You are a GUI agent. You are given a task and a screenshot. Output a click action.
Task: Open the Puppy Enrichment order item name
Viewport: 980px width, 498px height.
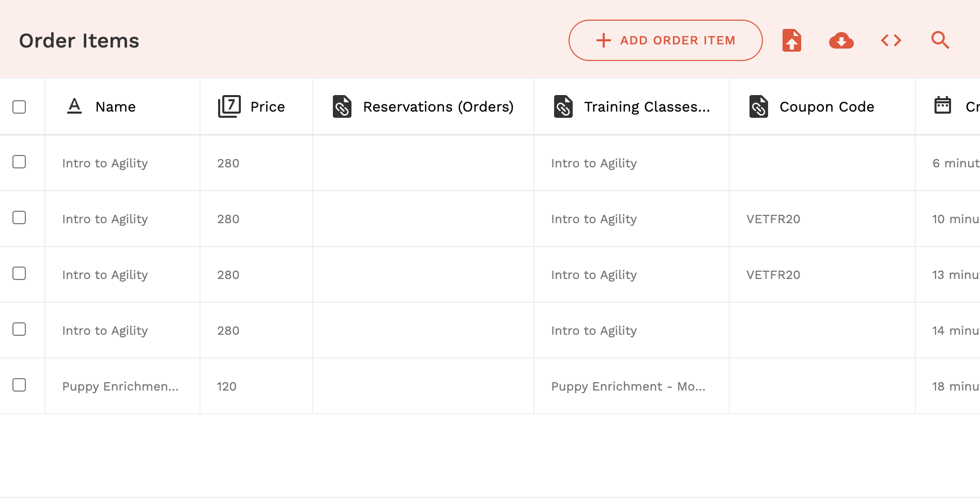tap(120, 386)
